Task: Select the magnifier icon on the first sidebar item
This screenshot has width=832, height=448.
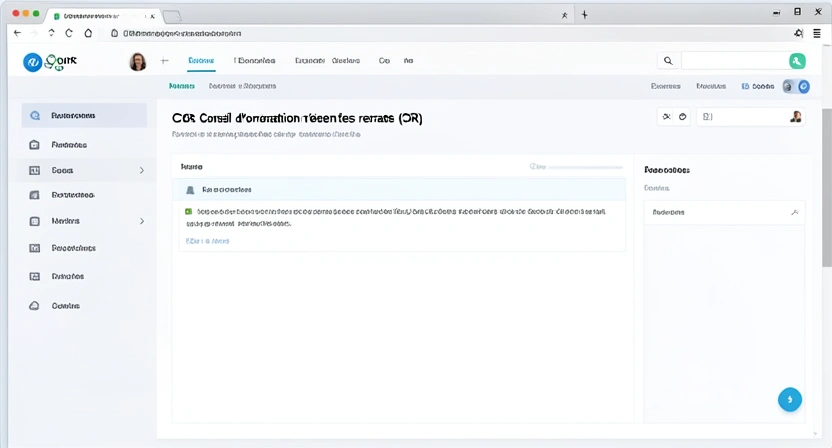Action: (35, 116)
